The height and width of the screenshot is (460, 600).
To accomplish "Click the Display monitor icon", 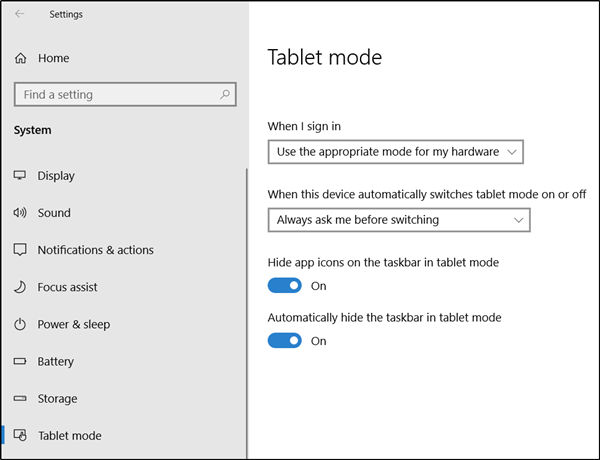I will click(20, 176).
